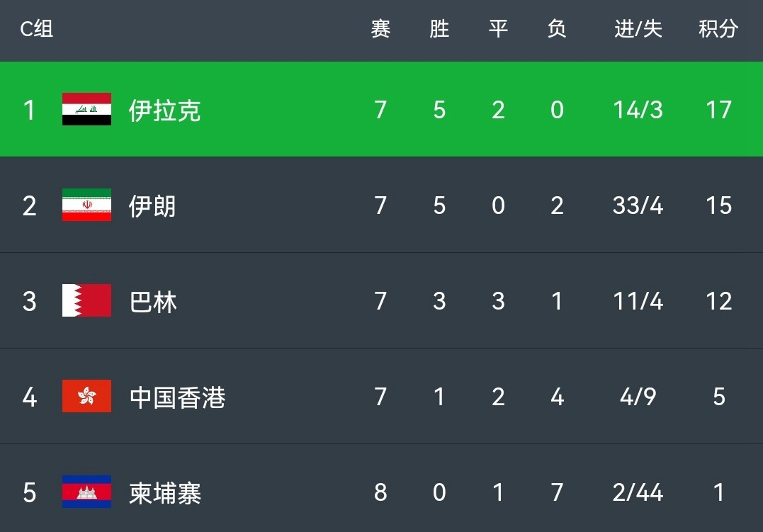Image resolution: width=763 pixels, height=532 pixels.
Task: Open the 伊朗 team name
Action: tap(152, 205)
